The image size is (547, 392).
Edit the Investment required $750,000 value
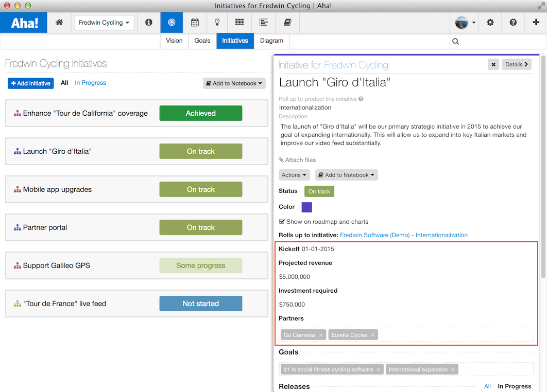pyautogui.click(x=292, y=305)
